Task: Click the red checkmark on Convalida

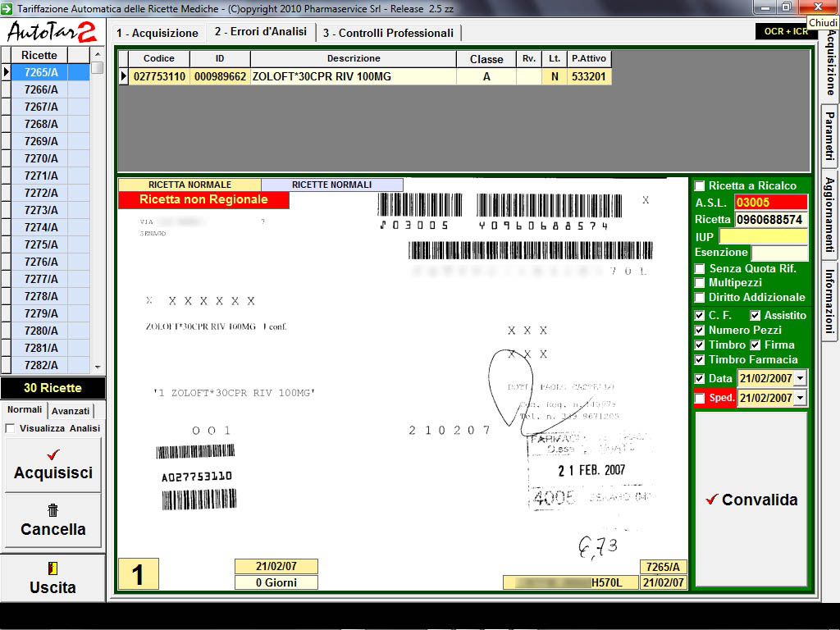Action: (712, 500)
